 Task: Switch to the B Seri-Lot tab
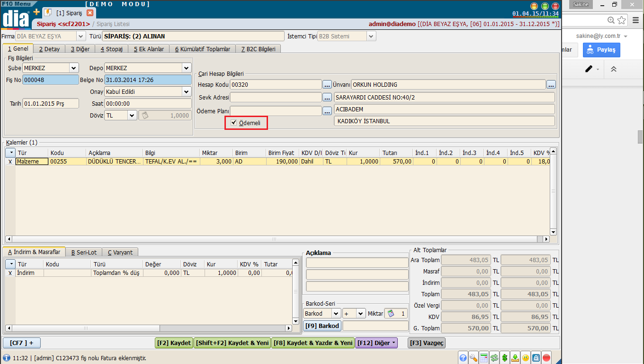pyautogui.click(x=84, y=252)
